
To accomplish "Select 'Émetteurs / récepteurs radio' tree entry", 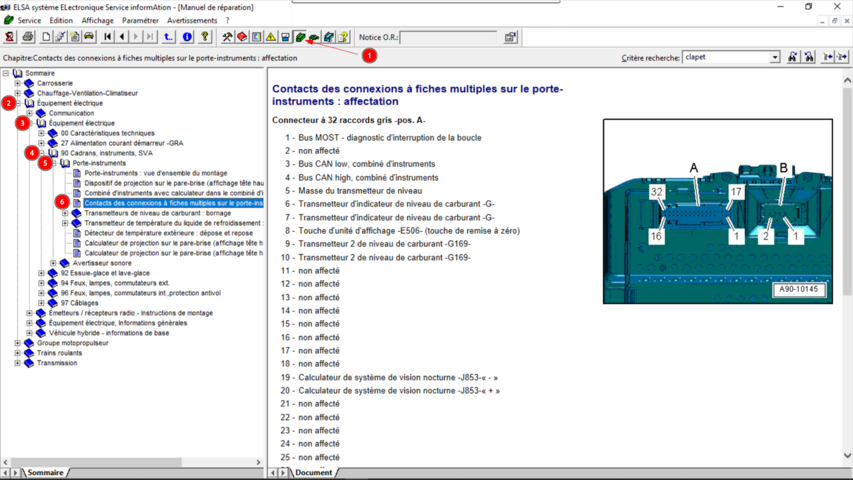I will coord(131,313).
